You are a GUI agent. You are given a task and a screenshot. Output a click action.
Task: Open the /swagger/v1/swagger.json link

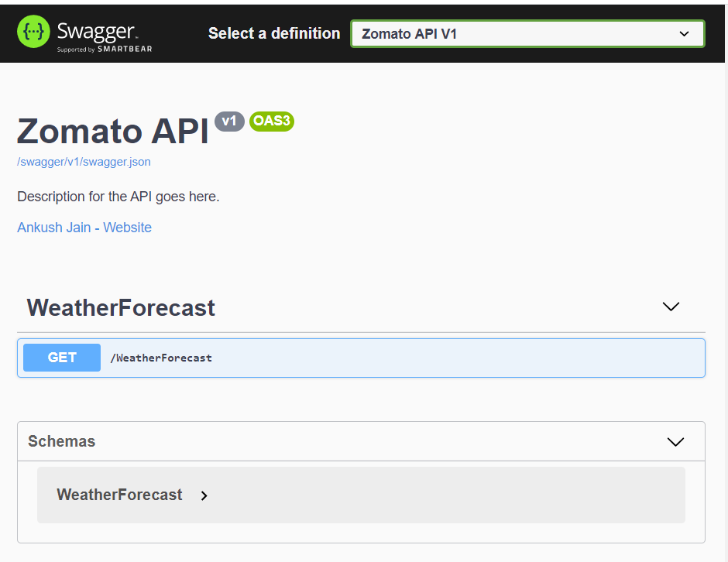[84, 162]
